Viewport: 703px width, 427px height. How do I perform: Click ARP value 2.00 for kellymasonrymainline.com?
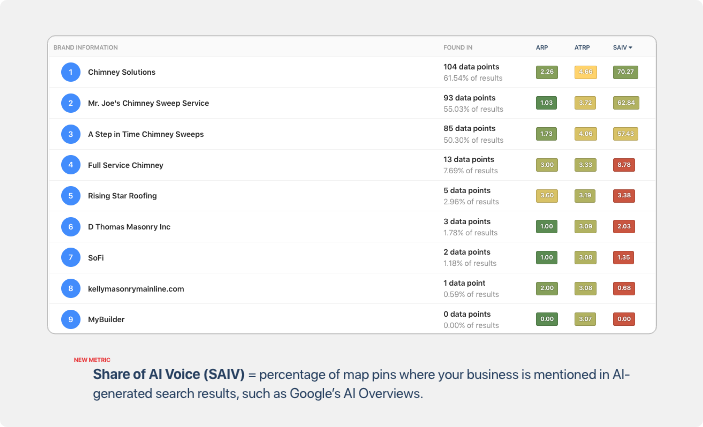point(547,288)
